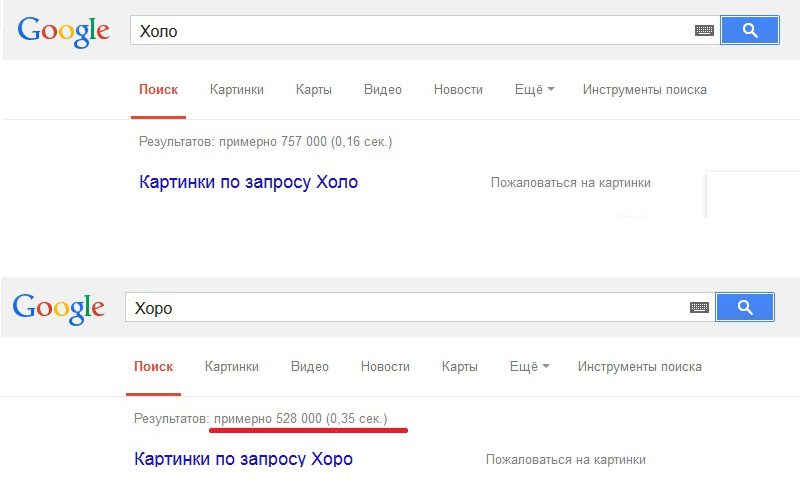Open Инструменты поиска in the Холо results
800x500 pixels.
coord(644,90)
